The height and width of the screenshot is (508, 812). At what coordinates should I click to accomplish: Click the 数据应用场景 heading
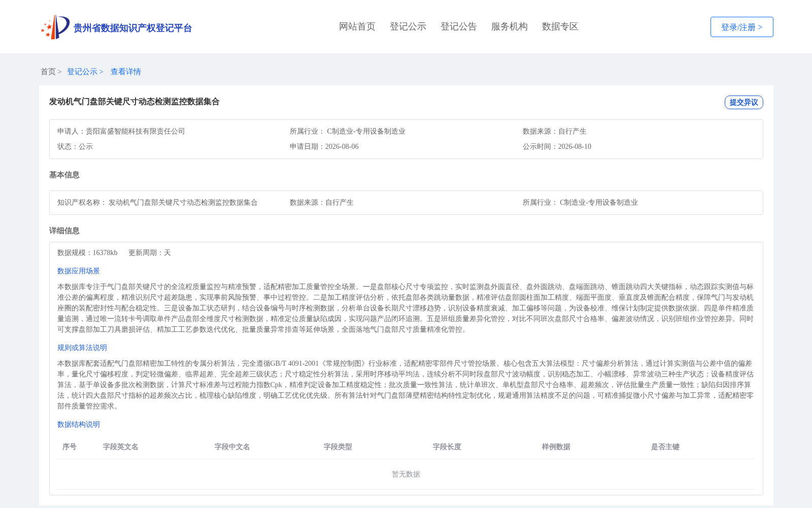pos(79,271)
